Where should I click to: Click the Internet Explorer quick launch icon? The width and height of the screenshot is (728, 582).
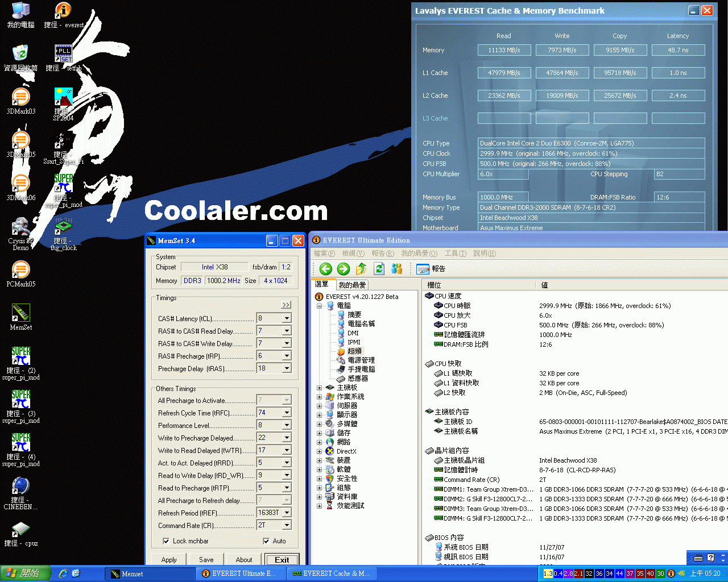click(x=63, y=573)
